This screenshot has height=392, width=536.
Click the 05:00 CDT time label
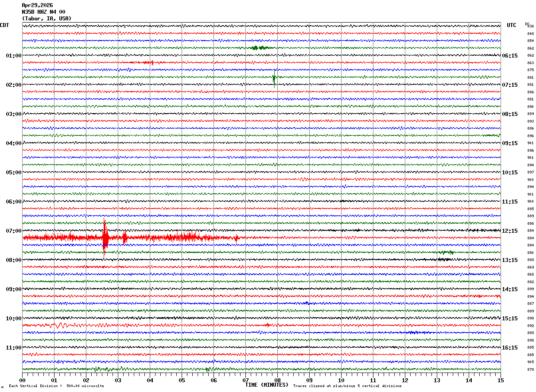point(14,173)
